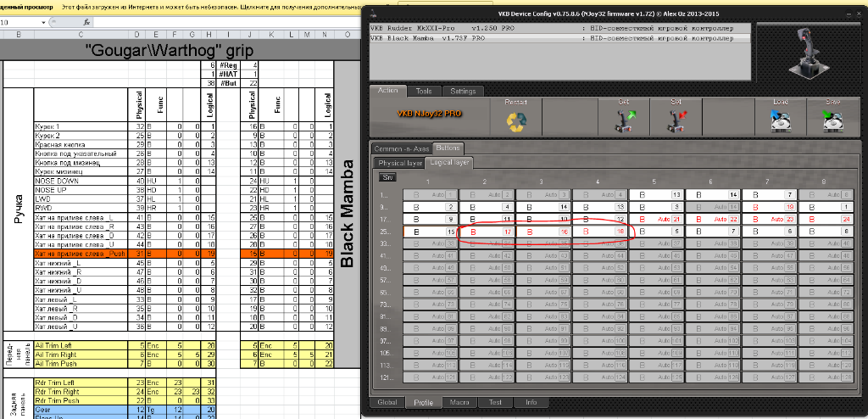Click the "#Reg" cell in Excel
868x419 pixels.
click(x=227, y=65)
